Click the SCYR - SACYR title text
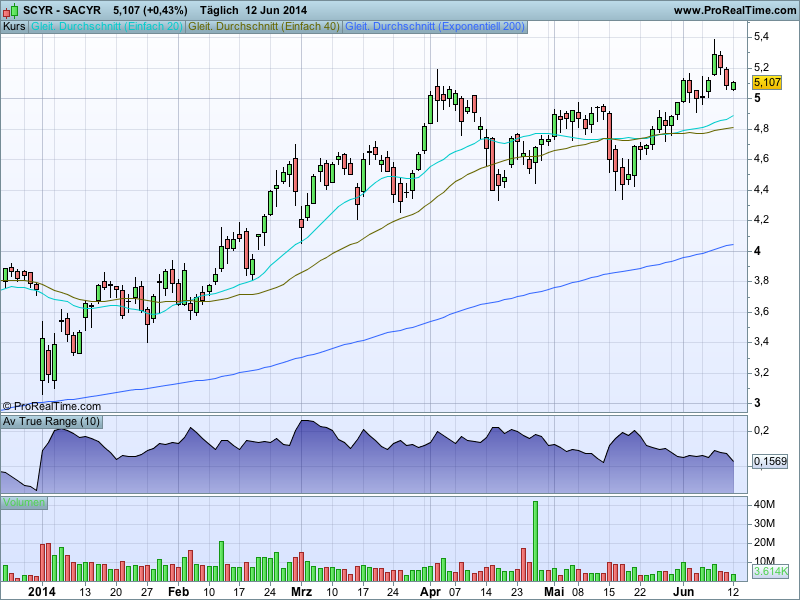 (x=62, y=10)
